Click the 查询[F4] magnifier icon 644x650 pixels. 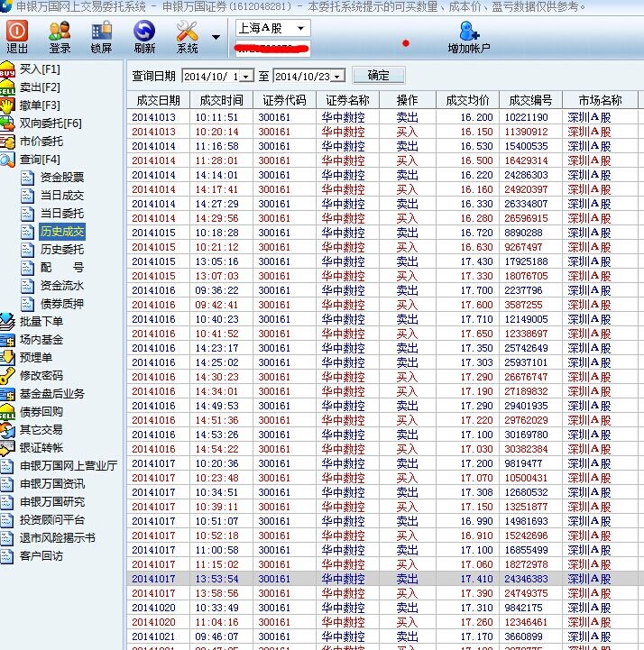(x=7, y=160)
